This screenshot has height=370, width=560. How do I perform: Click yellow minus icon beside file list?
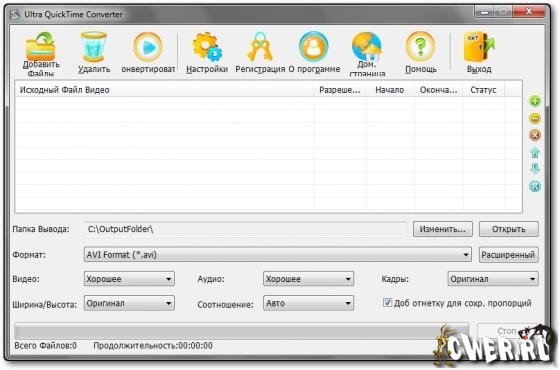[x=535, y=118]
